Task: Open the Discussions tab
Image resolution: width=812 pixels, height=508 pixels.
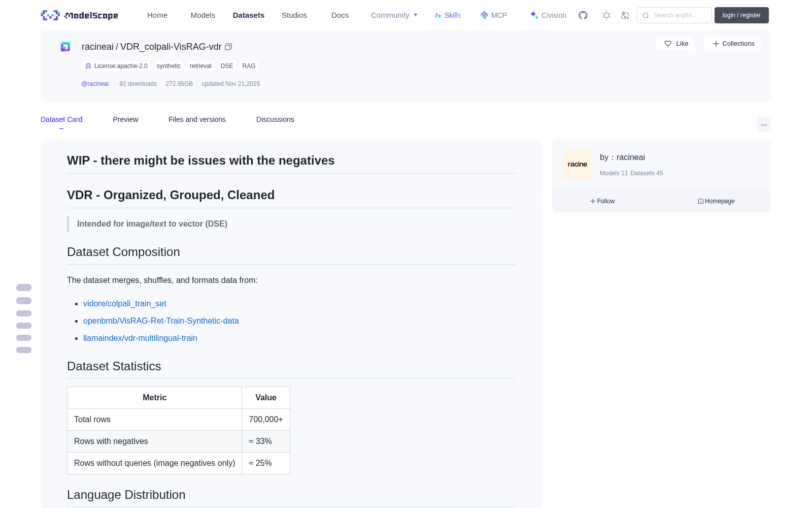Action: [275, 119]
